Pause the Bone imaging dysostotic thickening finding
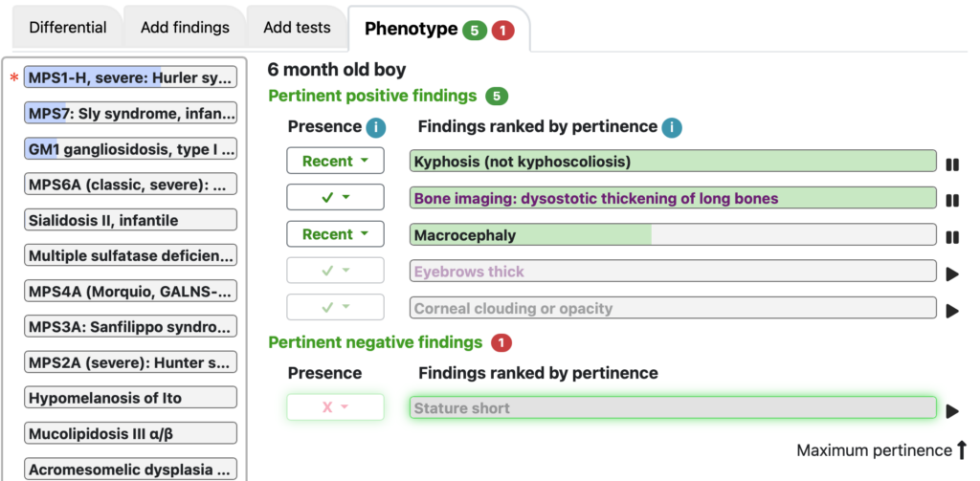This screenshot has width=980, height=481. [952, 201]
